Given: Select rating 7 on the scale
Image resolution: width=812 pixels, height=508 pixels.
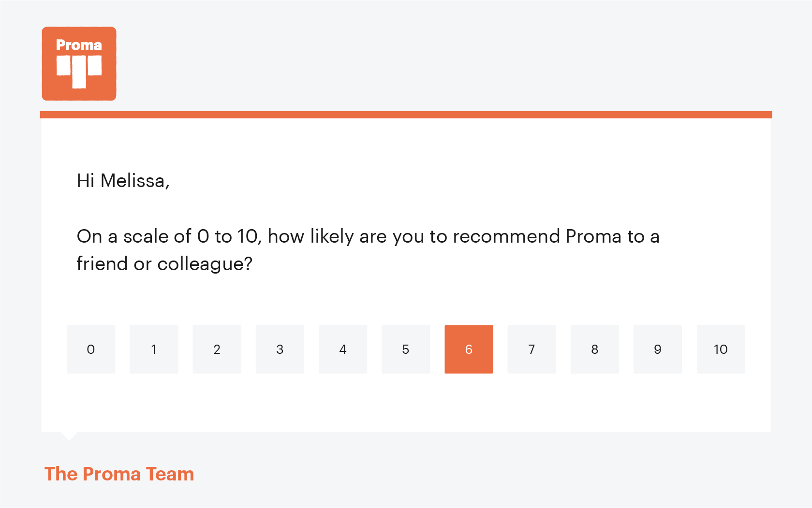Looking at the screenshot, I should pos(531,349).
